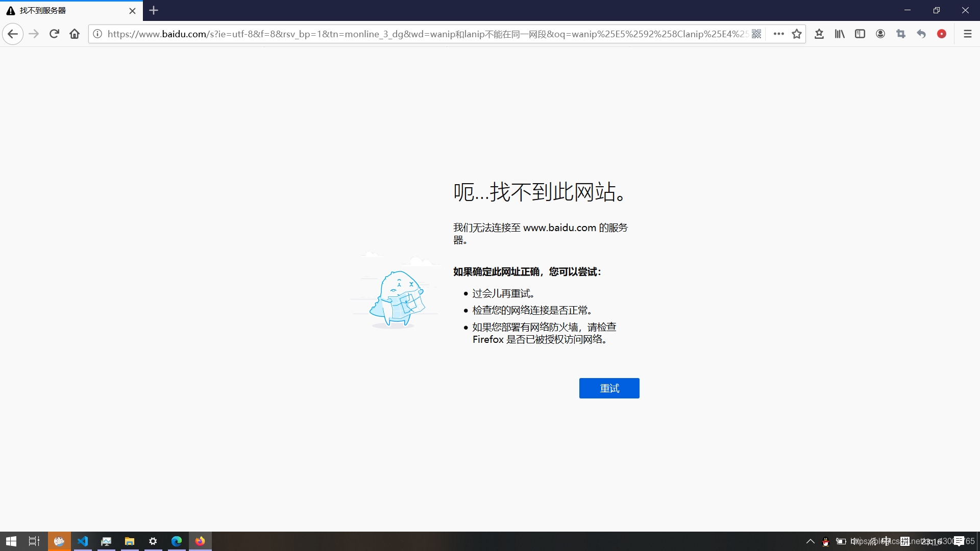Open the Windows Start menu
Image resolution: width=980 pixels, height=551 pixels.
(11, 541)
